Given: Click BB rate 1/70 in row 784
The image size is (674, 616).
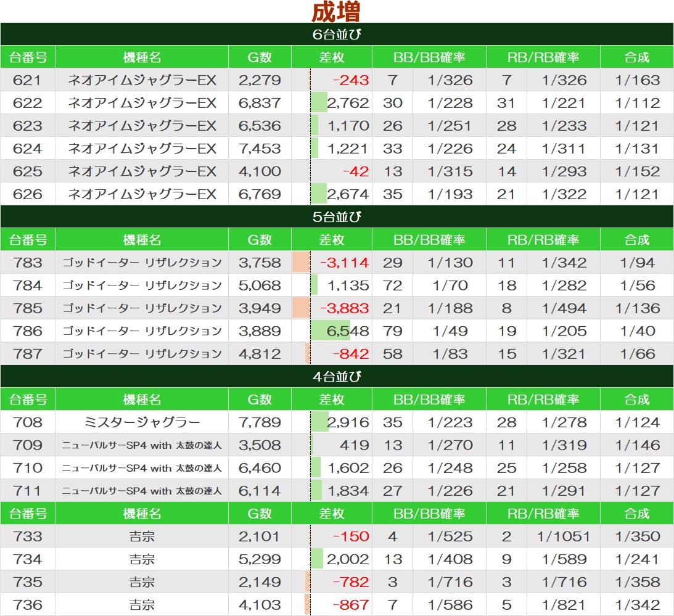Looking at the screenshot, I should (x=450, y=285).
